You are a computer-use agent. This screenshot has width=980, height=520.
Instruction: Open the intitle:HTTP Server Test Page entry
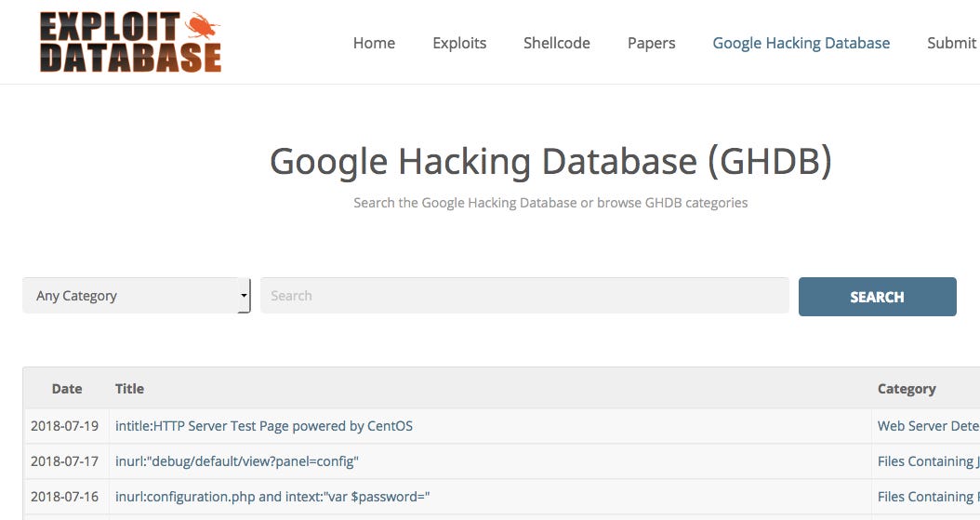tap(263, 426)
